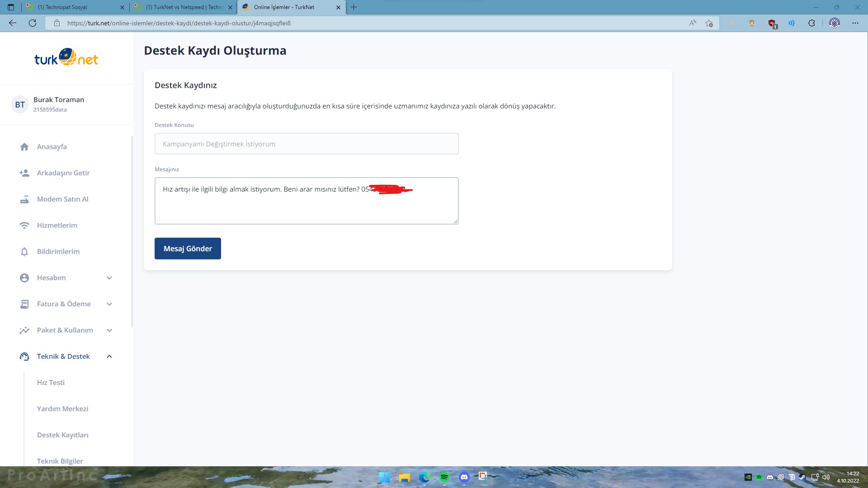Open Discord from the taskbar
The height and width of the screenshot is (488, 868).
[x=464, y=477]
